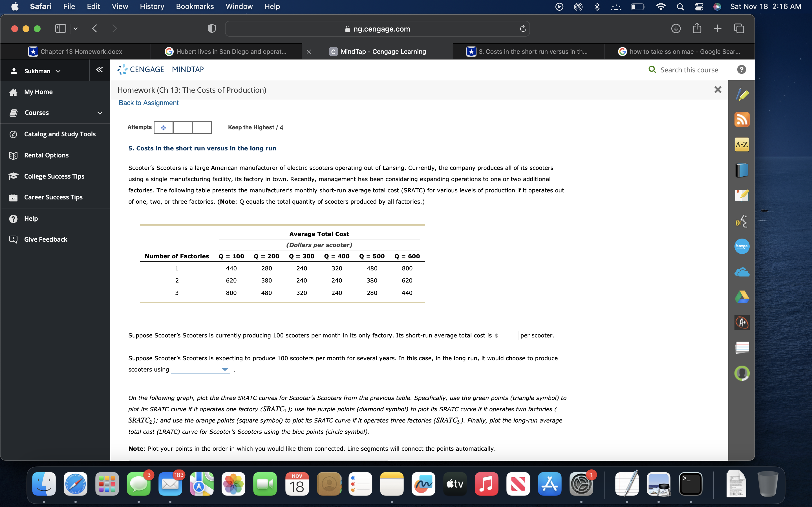Click the Back to Assignment link
This screenshot has width=812, height=507.
click(148, 103)
